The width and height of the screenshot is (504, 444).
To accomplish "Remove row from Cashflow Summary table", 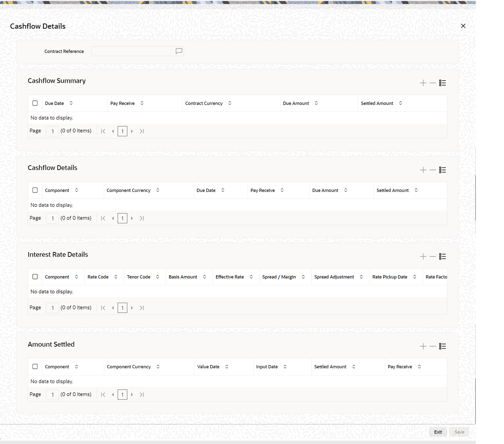I will click(433, 83).
